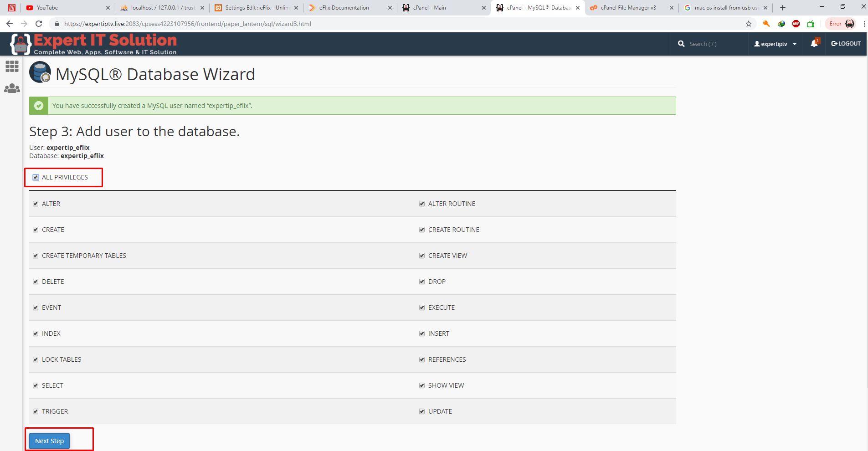Uncheck the DELETE privilege
This screenshot has width=868, height=451.
pos(36,282)
